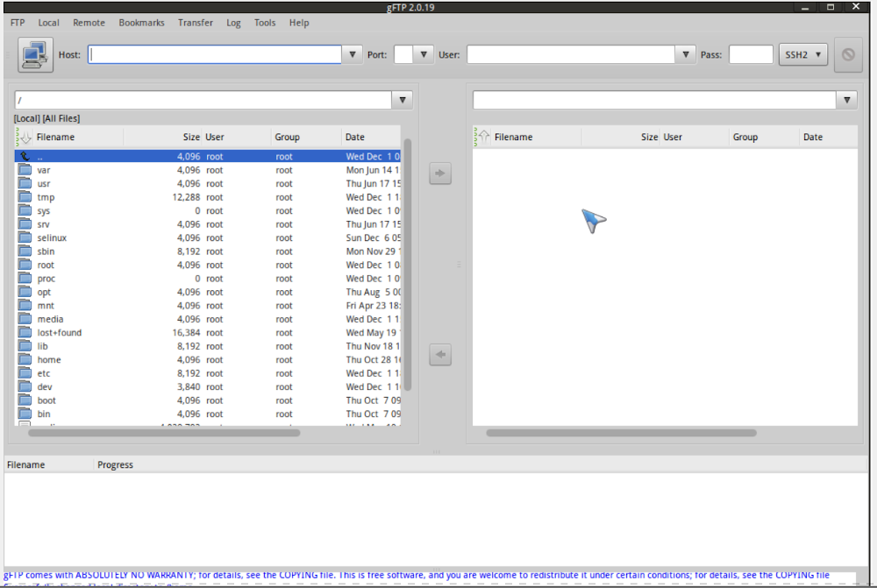Click the download left-arrow button

[440, 354]
